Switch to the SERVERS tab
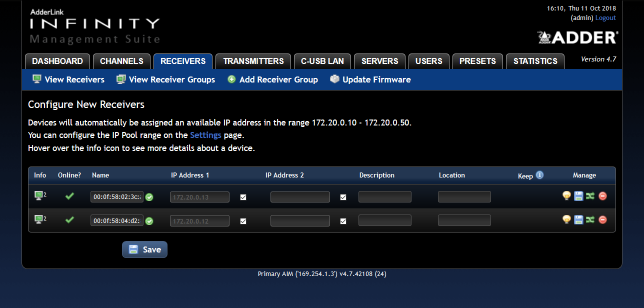The image size is (644, 308). click(380, 61)
